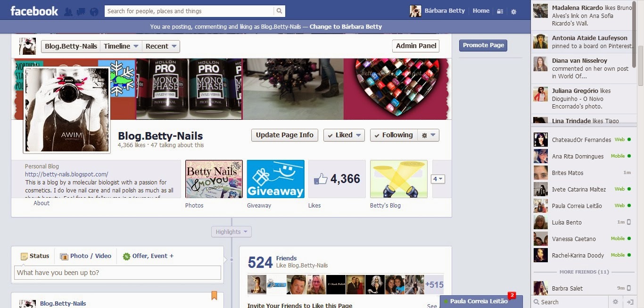
Task: Open chat with Luísa Bento
Action: pyautogui.click(x=583, y=222)
